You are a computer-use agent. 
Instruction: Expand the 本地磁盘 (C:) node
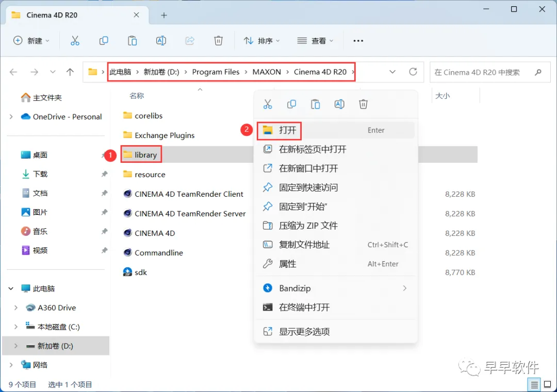[x=16, y=327]
